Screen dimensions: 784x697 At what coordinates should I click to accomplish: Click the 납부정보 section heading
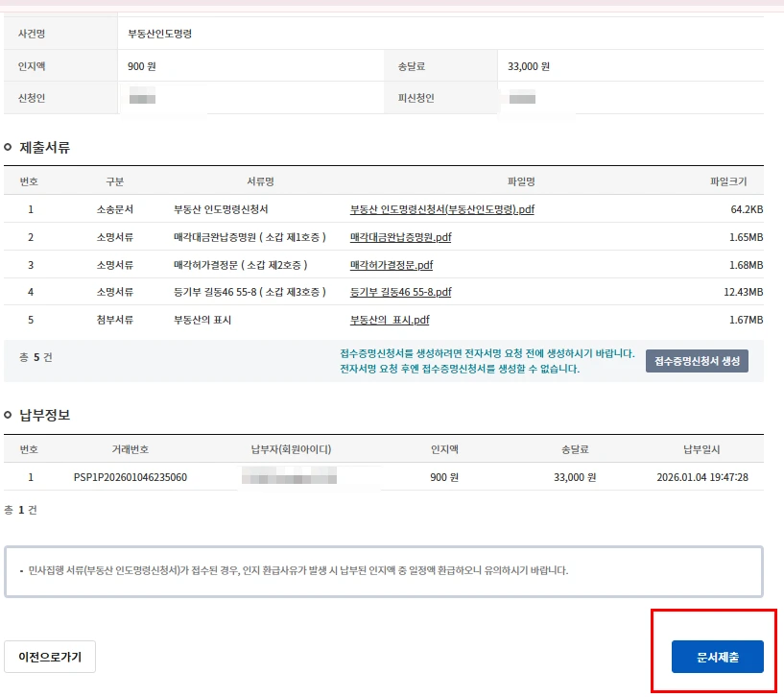(x=44, y=415)
